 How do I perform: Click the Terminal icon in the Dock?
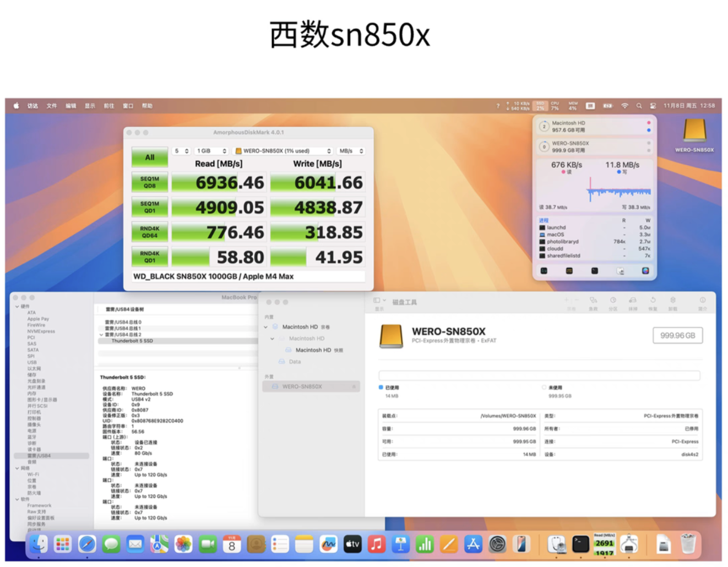[580, 544]
